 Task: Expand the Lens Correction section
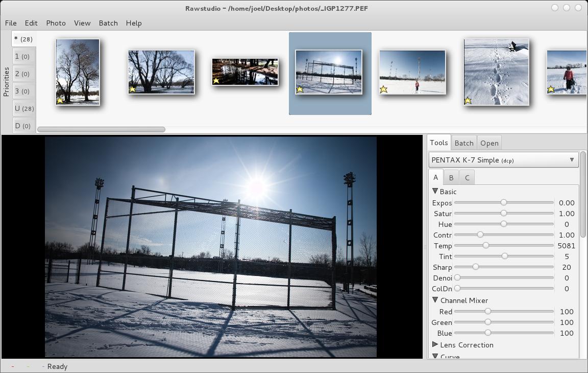coord(435,344)
